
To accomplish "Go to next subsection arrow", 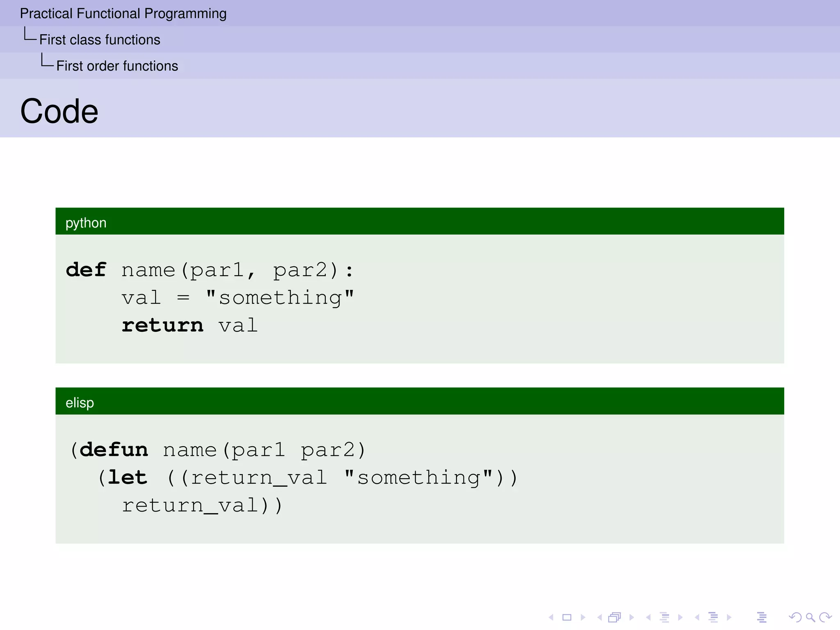I will point(680,617).
